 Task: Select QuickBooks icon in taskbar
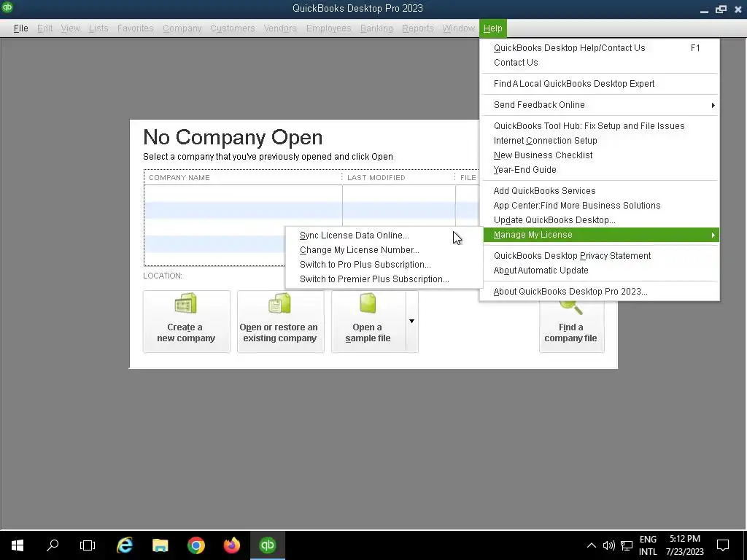pyautogui.click(x=267, y=545)
